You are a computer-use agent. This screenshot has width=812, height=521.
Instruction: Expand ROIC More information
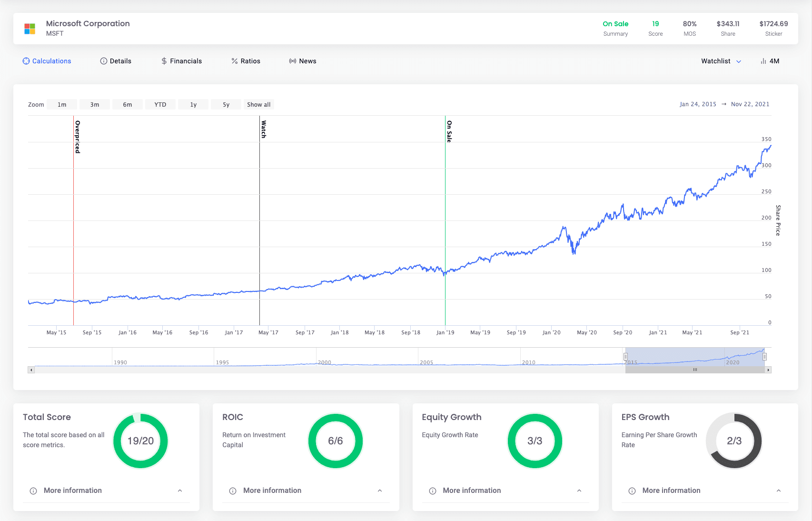(306, 491)
